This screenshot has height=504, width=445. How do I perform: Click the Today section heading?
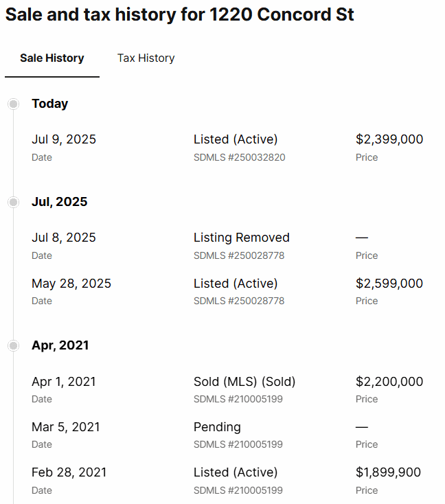49,104
